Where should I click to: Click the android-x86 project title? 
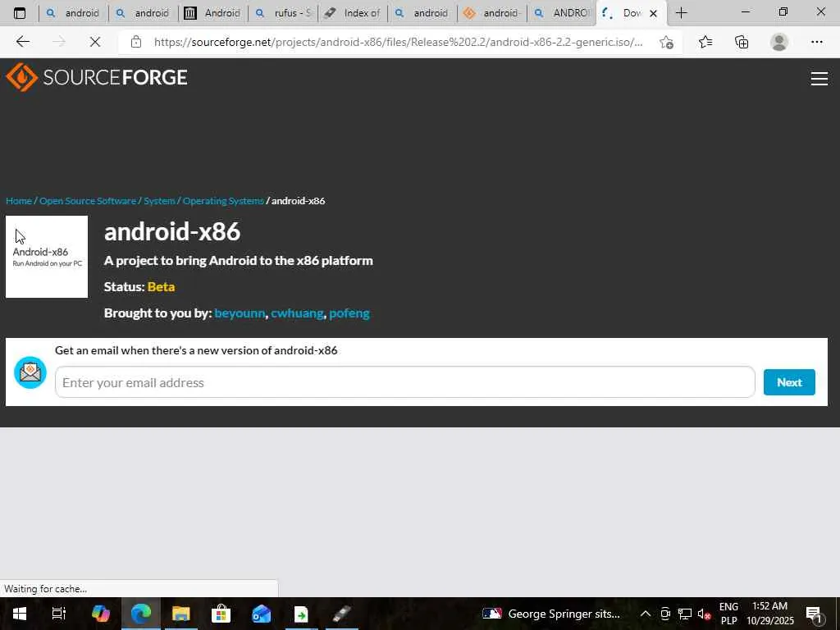click(x=172, y=231)
